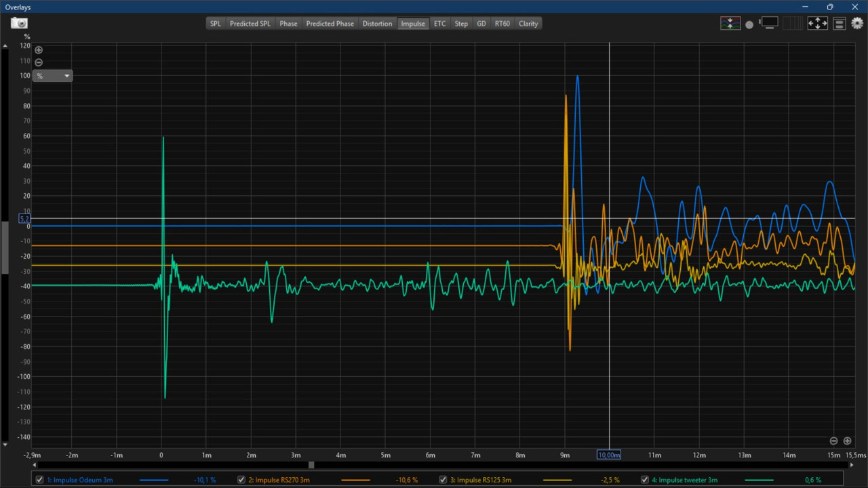868x488 pixels.
Task: Click the monitor display icon
Action: point(768,23)
